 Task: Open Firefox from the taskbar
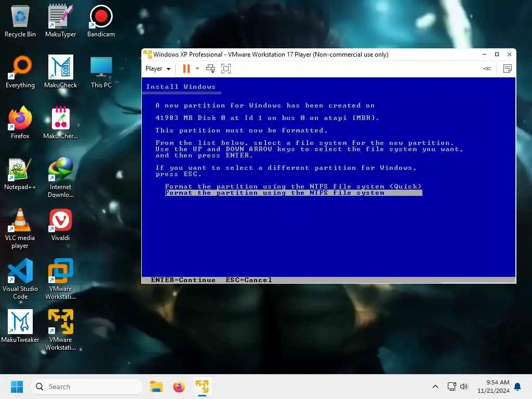(179, 387)
